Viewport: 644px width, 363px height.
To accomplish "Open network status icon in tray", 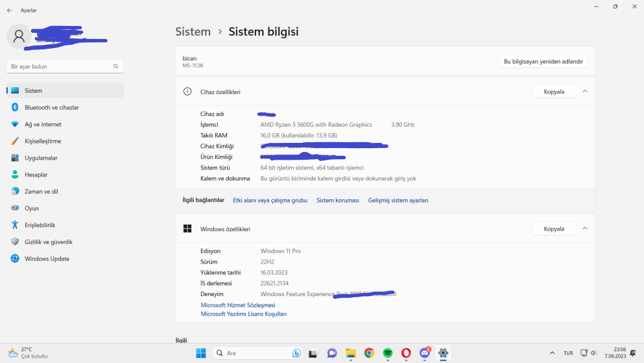I will point(584,353).
